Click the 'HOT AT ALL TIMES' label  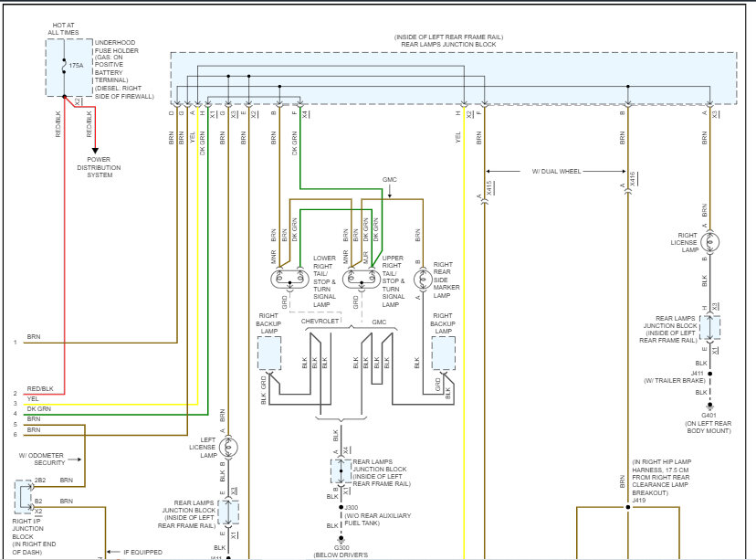click(x=63, y=29)
